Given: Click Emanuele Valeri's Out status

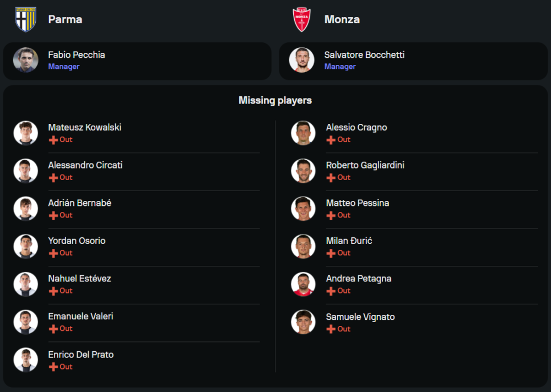Looking at the screenshot, I should (66, 329).
